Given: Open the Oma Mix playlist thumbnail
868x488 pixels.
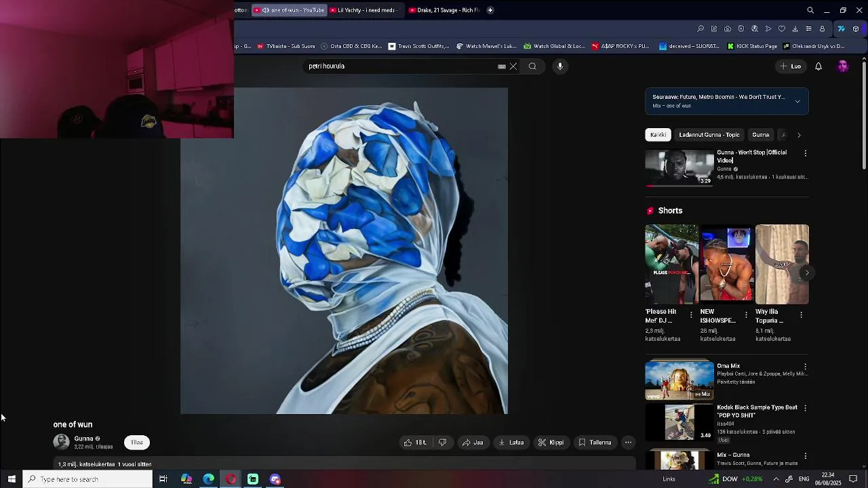Looking at the screenshot, I should pyautogui.click(x=679, y=380).
